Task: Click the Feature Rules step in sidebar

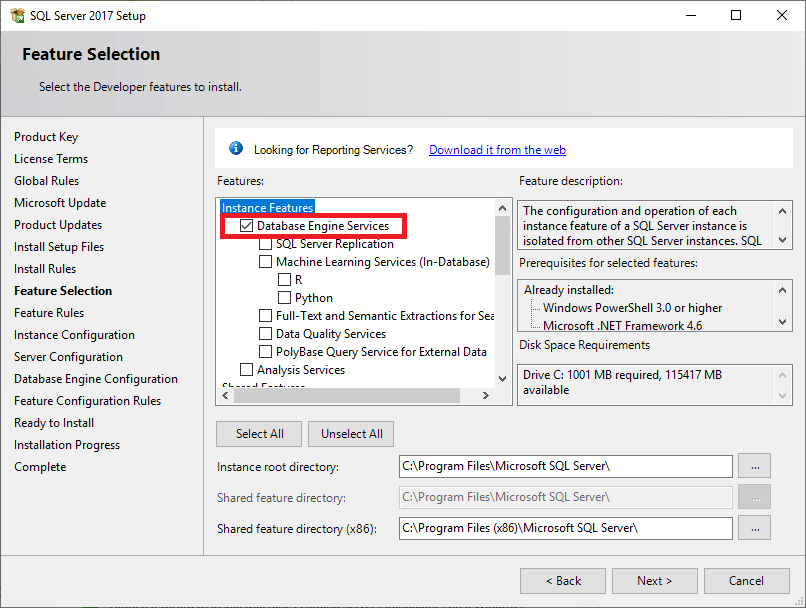Action: pyautogui.click(x=49, y=313)
